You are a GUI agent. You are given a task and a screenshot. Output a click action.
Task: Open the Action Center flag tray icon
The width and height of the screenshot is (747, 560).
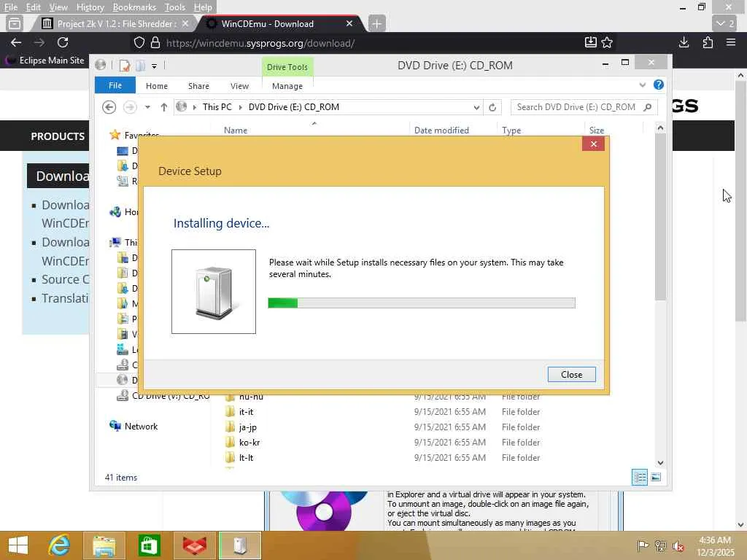643,545
